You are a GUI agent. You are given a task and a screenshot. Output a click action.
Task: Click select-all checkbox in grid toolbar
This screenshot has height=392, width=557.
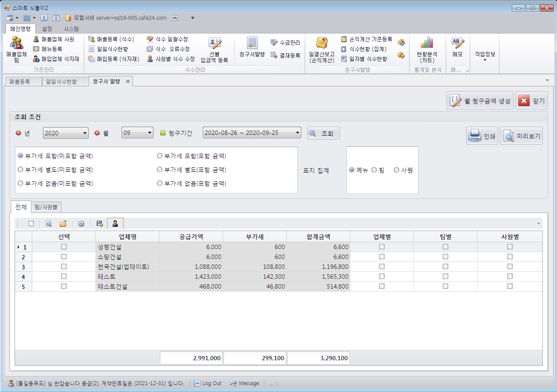31,224
